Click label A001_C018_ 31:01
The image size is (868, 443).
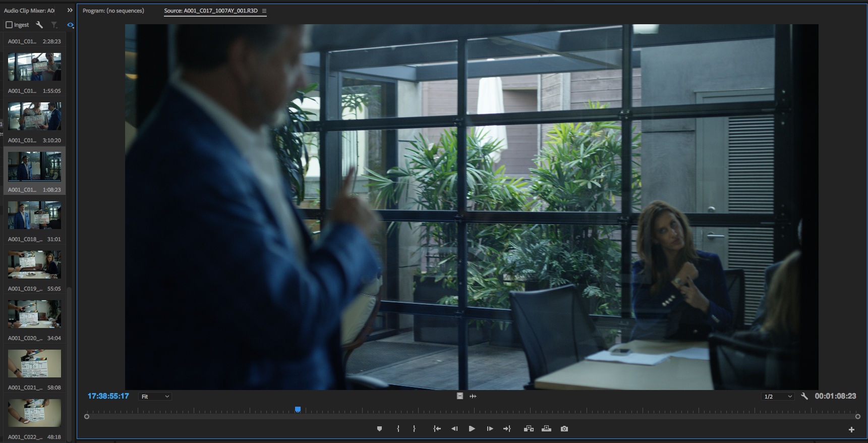pyautogui.click(x=34, y=239)
